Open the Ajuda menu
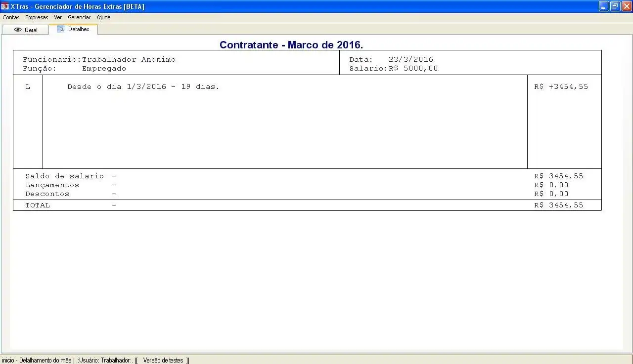Screen dimensions: 633x364 [x=103, y=17]
